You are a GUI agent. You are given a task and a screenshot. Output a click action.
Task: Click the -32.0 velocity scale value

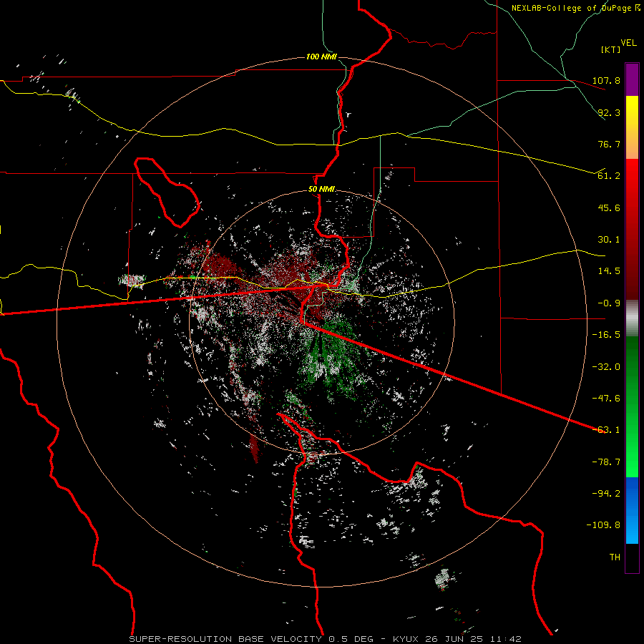tap(606, 367)
